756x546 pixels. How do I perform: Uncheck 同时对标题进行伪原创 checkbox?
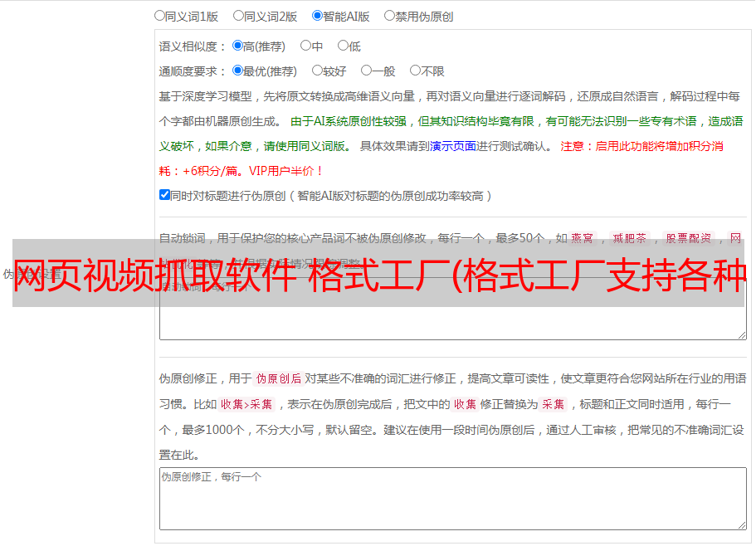pos(164,195)
